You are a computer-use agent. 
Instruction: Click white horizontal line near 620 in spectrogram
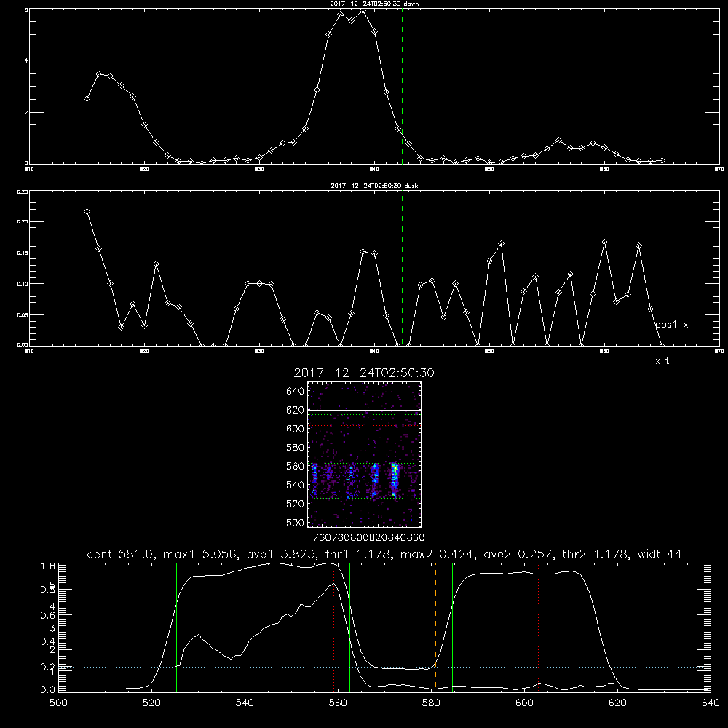[364, 410]
